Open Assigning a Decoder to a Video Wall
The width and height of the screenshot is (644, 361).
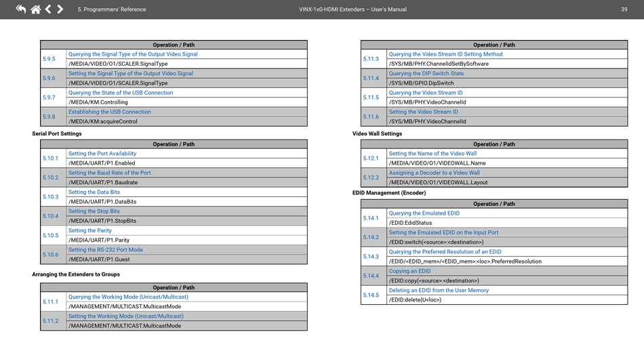(x=434, y=173)
